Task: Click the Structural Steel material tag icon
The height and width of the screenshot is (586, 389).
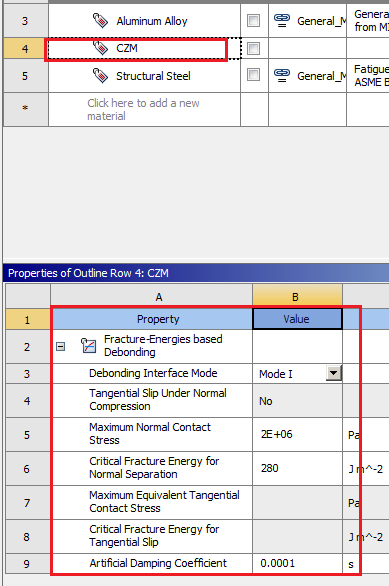Action: pyautogui.click(x=100, y=76)
